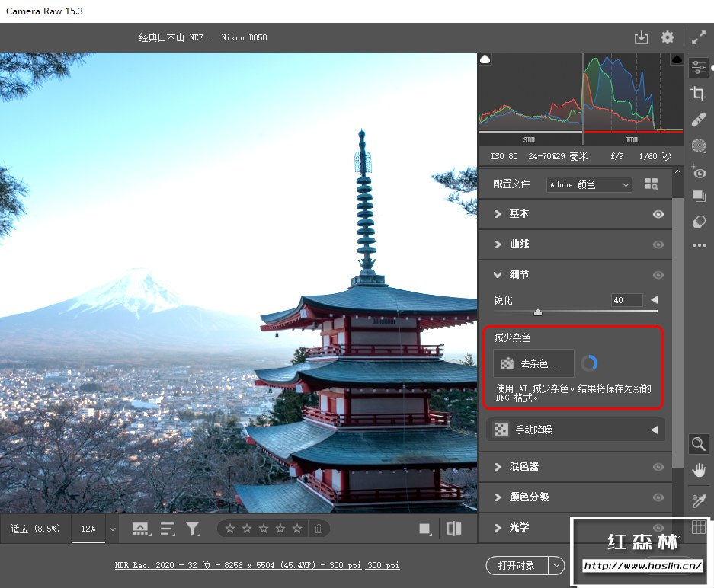Toggle visibility eye for 曲线 panel
Viewport: 714px width, 588px height.
pyautogui.click(x=658, y=244)
